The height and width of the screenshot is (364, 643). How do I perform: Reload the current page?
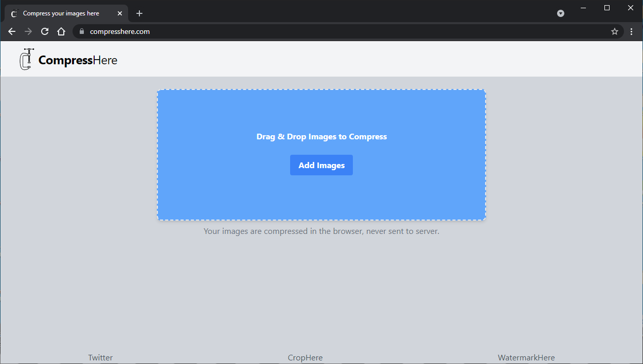[44, 31]
